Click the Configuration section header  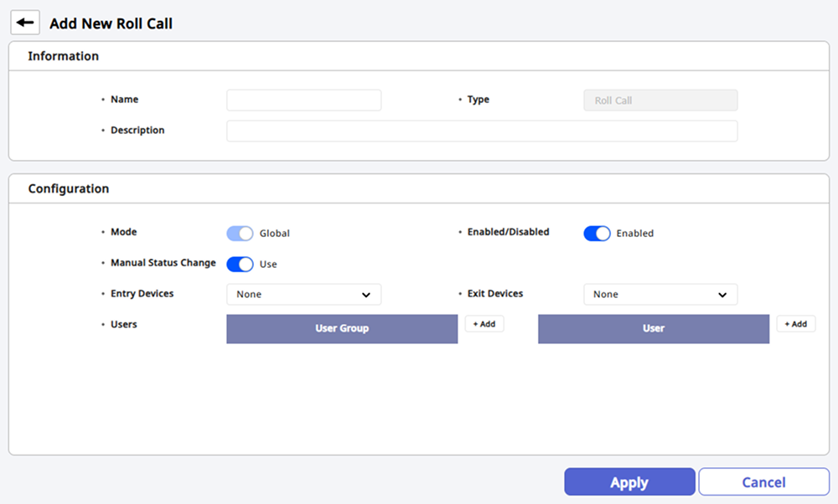[69, 189]
